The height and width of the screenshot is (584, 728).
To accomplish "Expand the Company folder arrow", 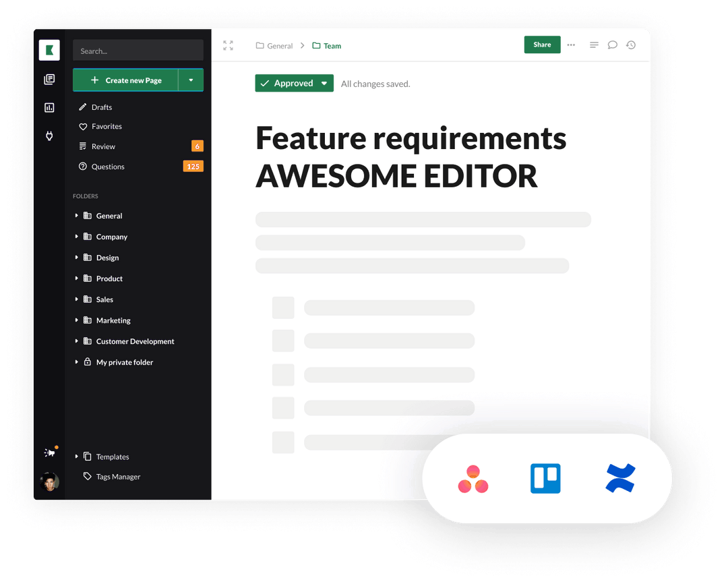I will (x=77, y=237).
